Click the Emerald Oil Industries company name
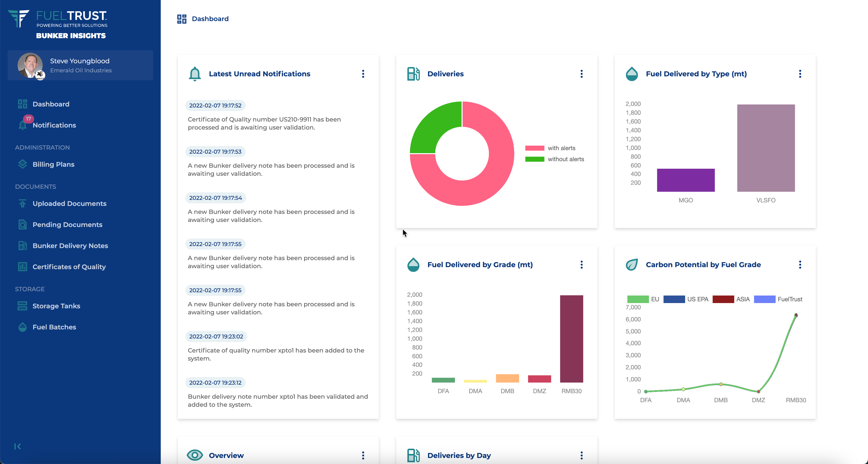Viewport: 868px width, 464px height. click(x=81, y=70)
